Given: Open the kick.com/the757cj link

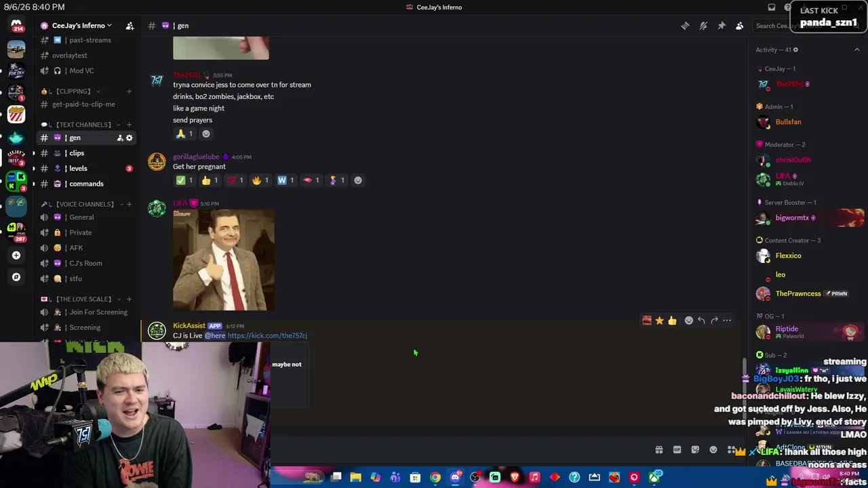Looking at the screenshot, I should coord(267,335).
